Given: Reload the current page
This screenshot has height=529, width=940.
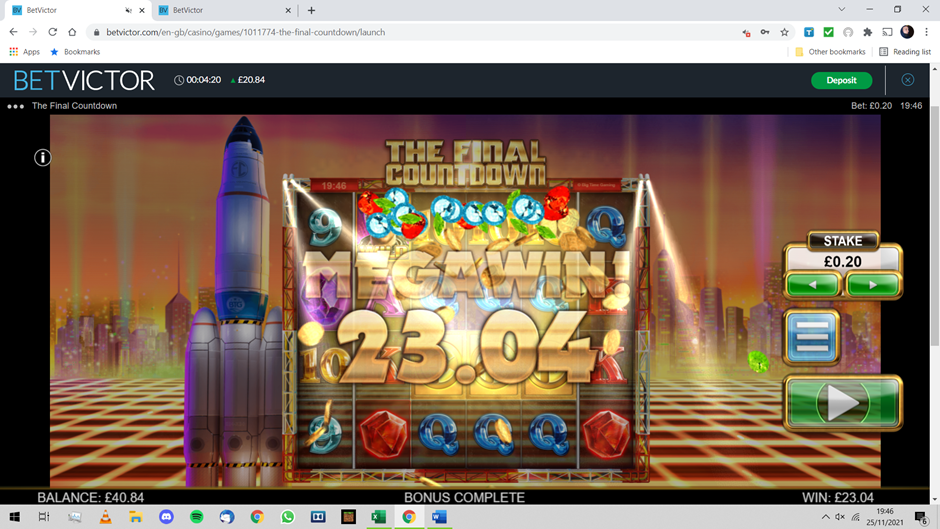Looking at the screenshot, I should pos(53,32).
